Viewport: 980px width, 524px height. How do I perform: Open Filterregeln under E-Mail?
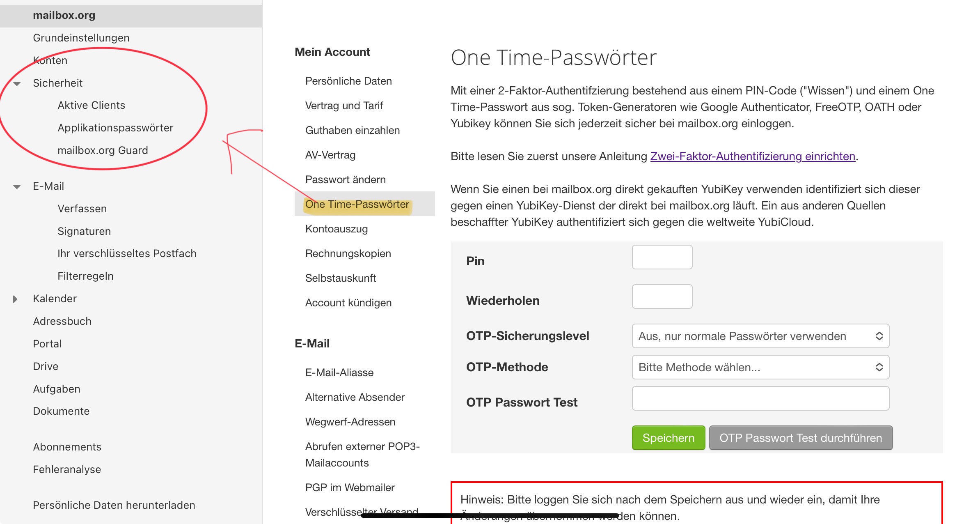point(85,276)
